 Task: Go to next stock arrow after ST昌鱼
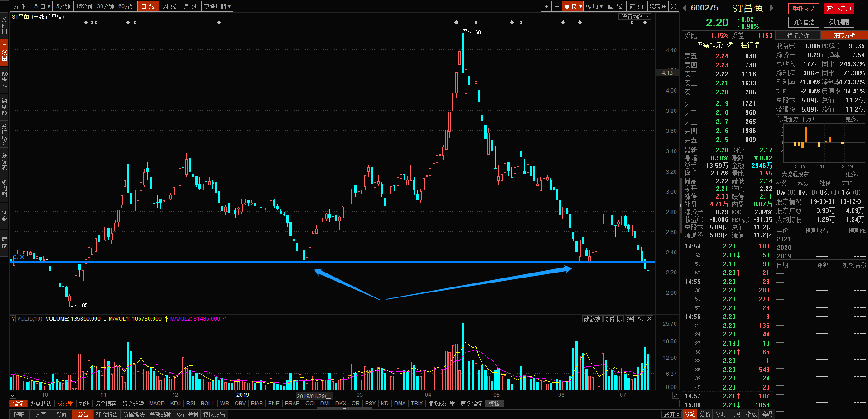772,8
